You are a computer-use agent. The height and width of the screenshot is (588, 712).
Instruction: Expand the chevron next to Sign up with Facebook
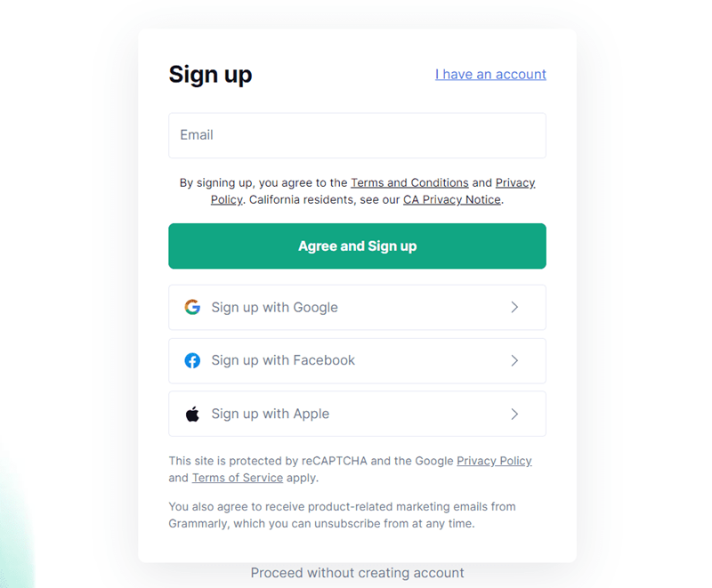514,360
